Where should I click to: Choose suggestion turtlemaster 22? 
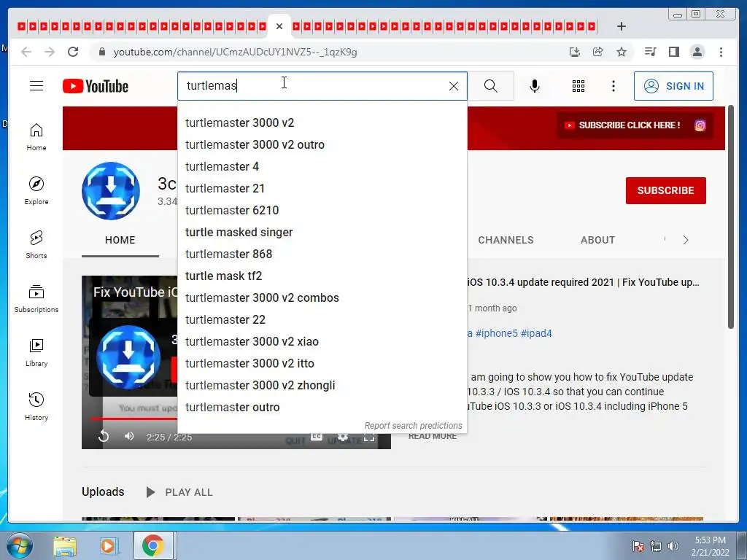coord(322,320)
